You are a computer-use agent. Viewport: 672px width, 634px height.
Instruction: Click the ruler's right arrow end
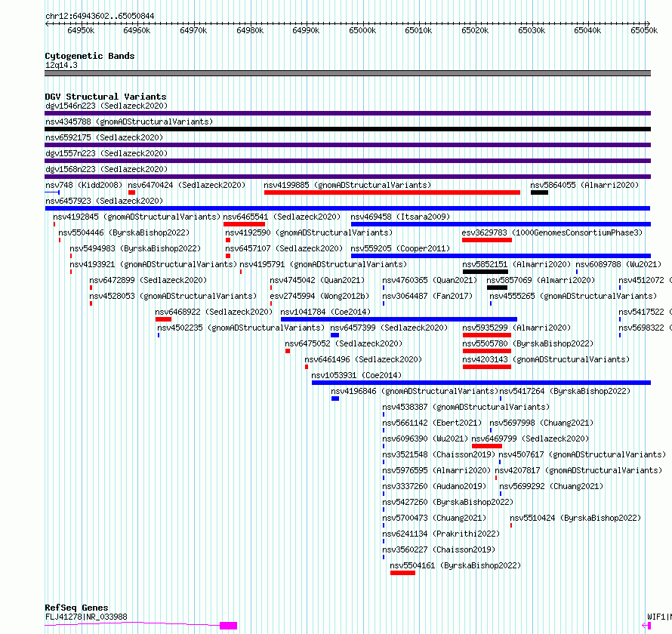(x=648, y=23)
